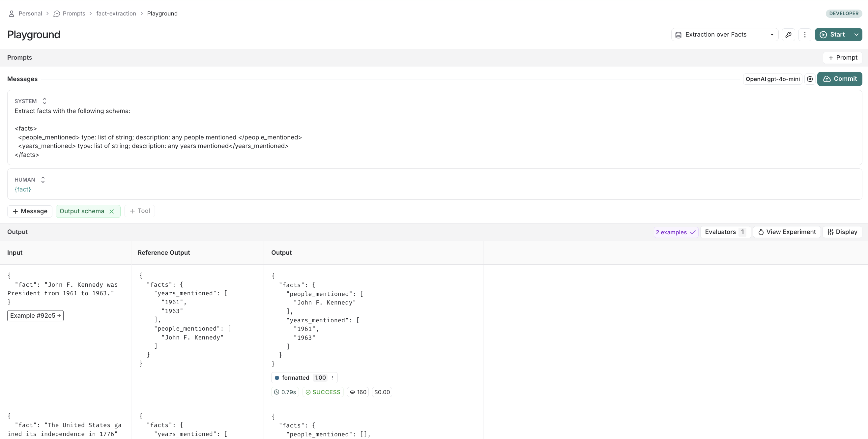
Task: Open Example #92e5 link
Action: [x=35, y=316]
